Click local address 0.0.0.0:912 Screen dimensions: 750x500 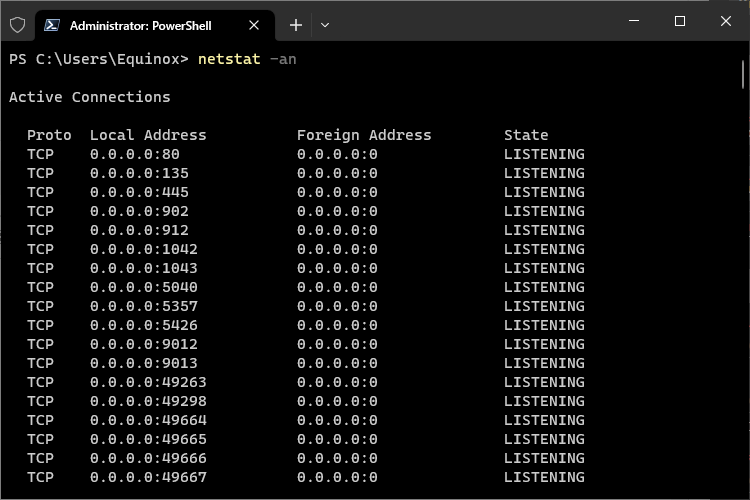tap(139, 230)
